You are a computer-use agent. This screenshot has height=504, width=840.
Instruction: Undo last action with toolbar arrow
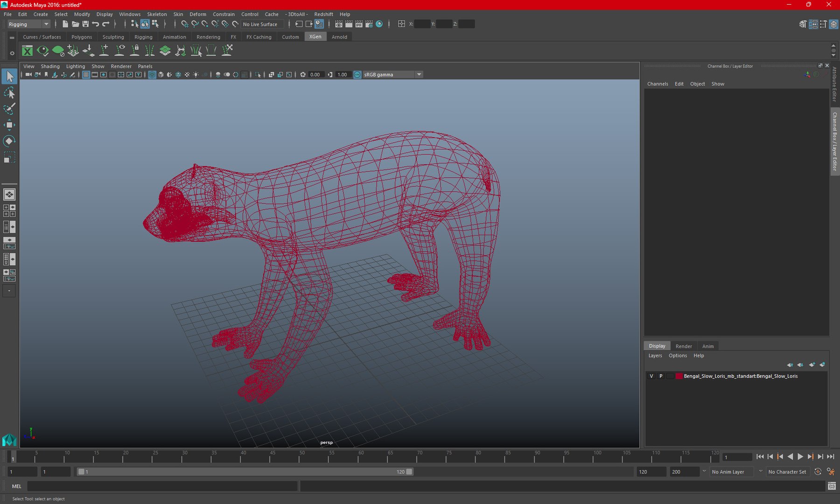click(96, 24)
